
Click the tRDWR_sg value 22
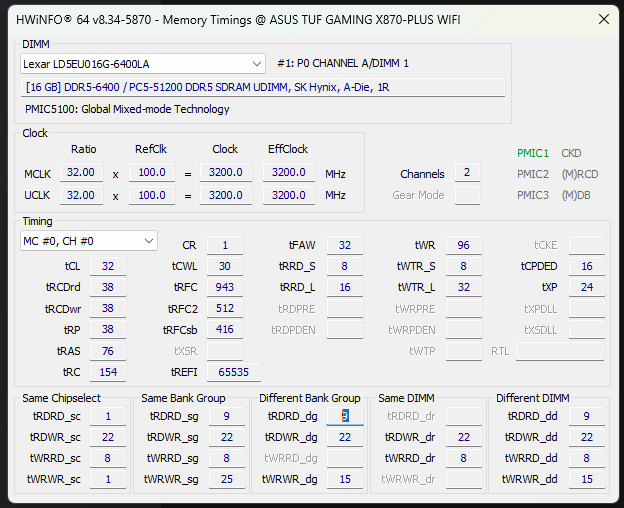(226, 437)
